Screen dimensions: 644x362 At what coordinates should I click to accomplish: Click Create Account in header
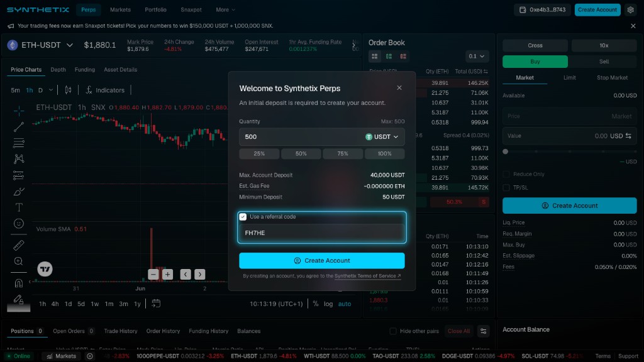coord(597,9)
